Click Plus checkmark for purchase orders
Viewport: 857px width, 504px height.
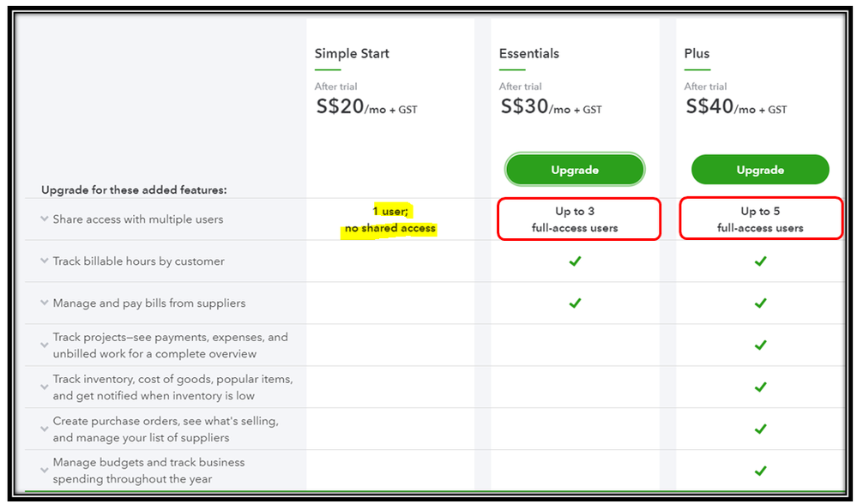[x=760, y=429]
